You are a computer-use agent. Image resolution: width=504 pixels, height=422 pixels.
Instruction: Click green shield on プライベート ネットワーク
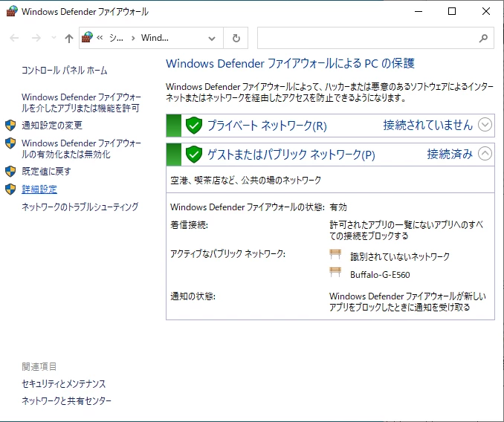pyautogui.click(x=194, y=126)
